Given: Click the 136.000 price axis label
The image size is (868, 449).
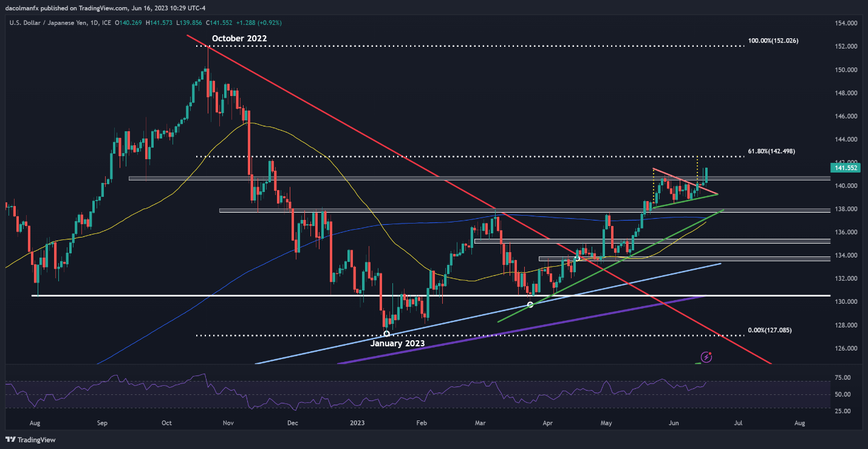Looking at the screenshot, I should tap(845, 232).
